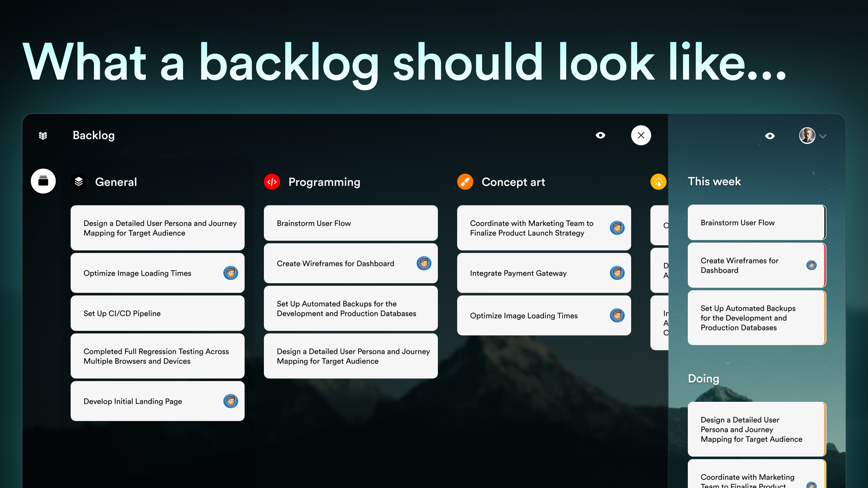Click assignee avatar on Integrate Payment Gateway card

click(x=617, y=273)
